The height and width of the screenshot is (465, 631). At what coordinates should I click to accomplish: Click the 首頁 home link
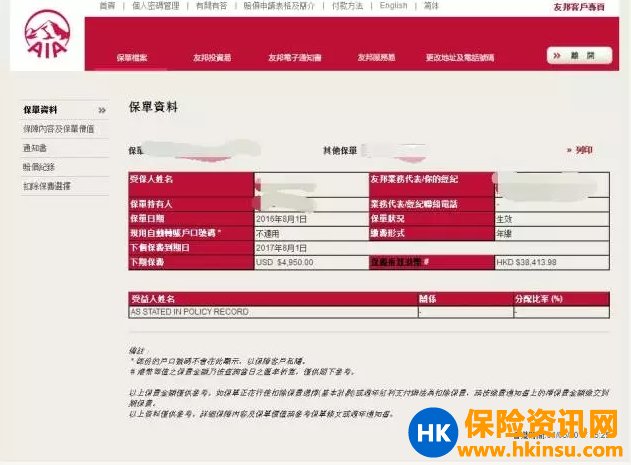107,6
